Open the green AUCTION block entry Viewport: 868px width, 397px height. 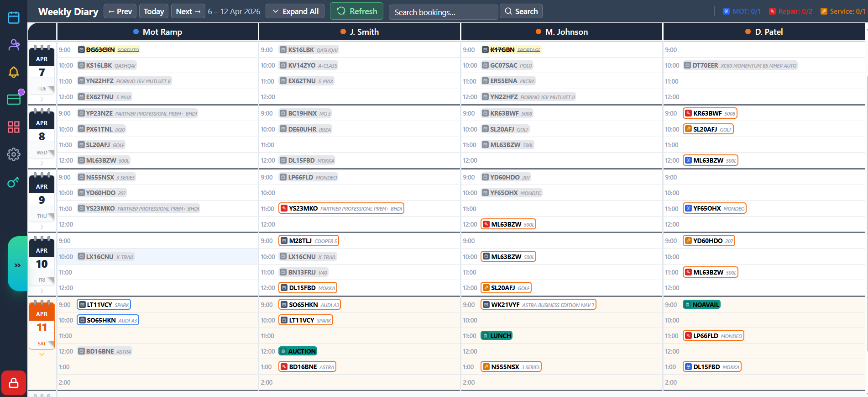298,351
